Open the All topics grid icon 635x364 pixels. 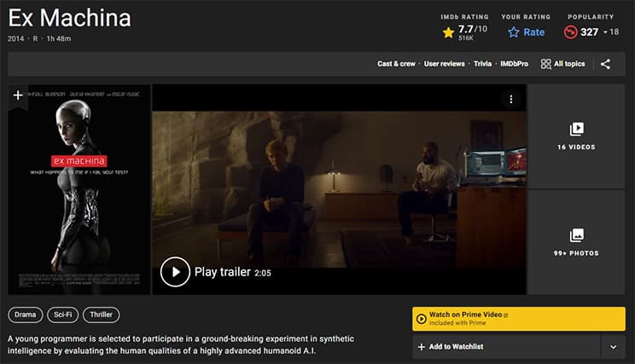[546, 64]
